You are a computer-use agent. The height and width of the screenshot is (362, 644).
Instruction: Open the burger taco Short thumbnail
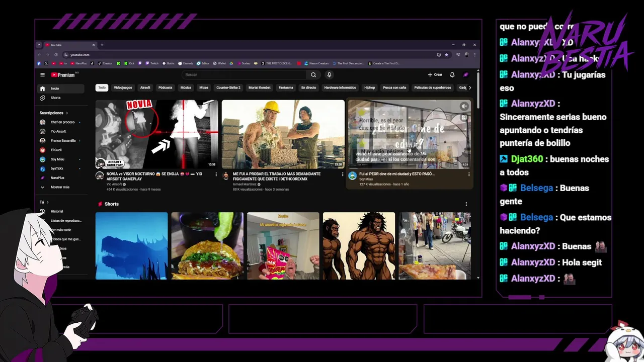pyautogui.click(x=207, y=246)
